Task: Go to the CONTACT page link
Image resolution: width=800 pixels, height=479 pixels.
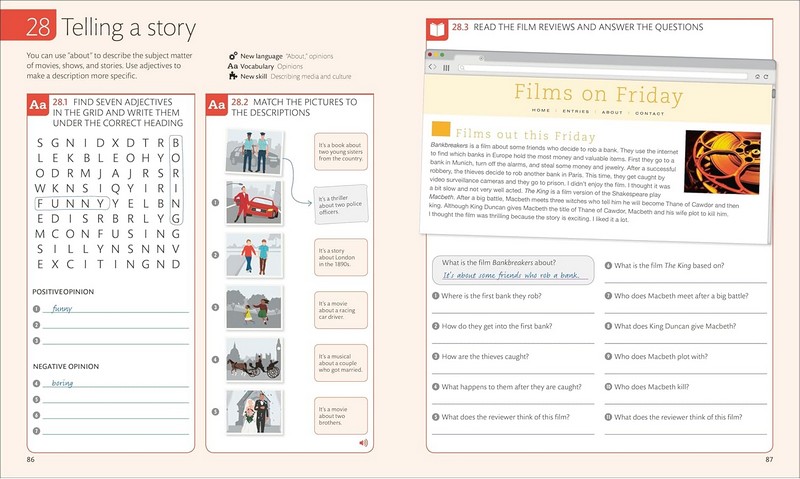Action: pos(649,114)
